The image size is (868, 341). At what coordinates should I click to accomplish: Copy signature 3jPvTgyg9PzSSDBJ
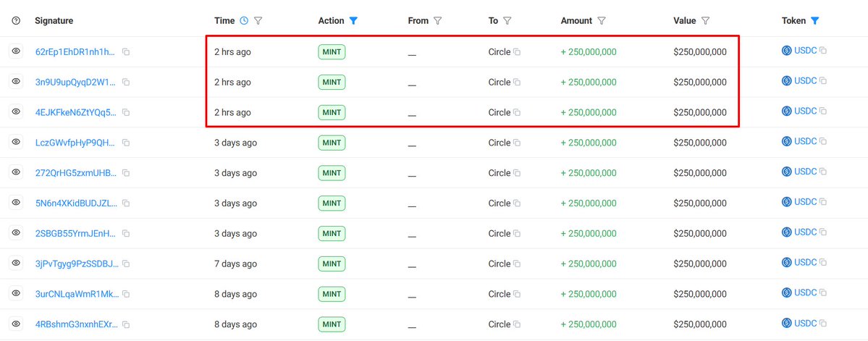[126, 264]
